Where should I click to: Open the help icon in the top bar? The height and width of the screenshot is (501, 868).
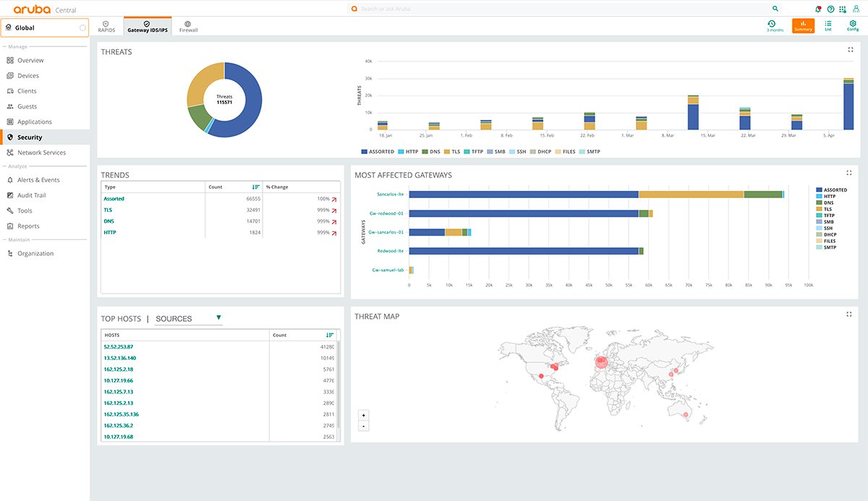pyautogui.click(x=830, y=9)
